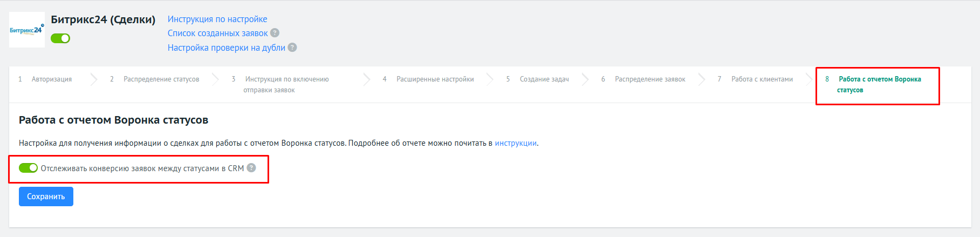Open the Настройка проверки на дубли link
The height and width of the screenshot is (237, 980).
(226, 48)
